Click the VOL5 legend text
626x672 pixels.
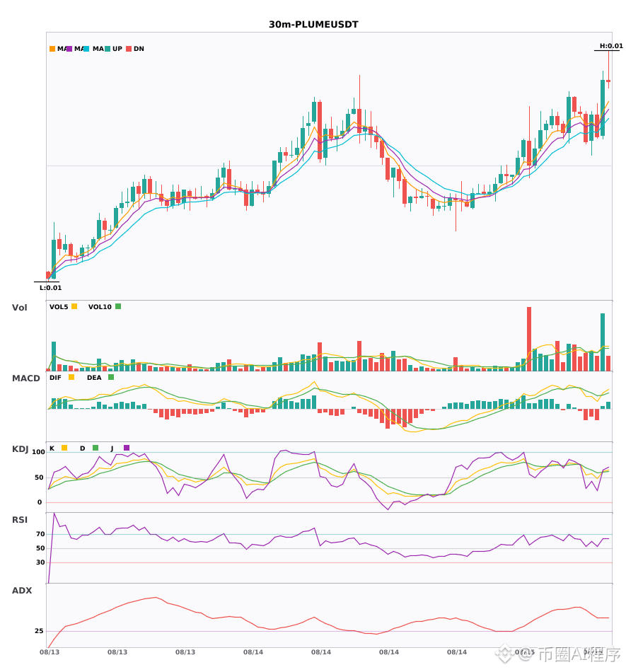[59, 307]
